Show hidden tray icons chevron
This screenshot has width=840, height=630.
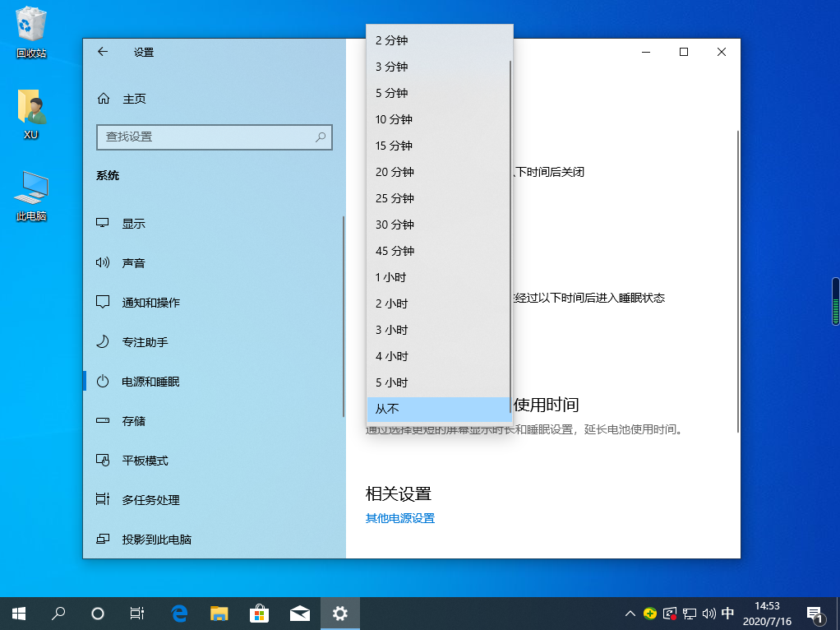(630, 614)
